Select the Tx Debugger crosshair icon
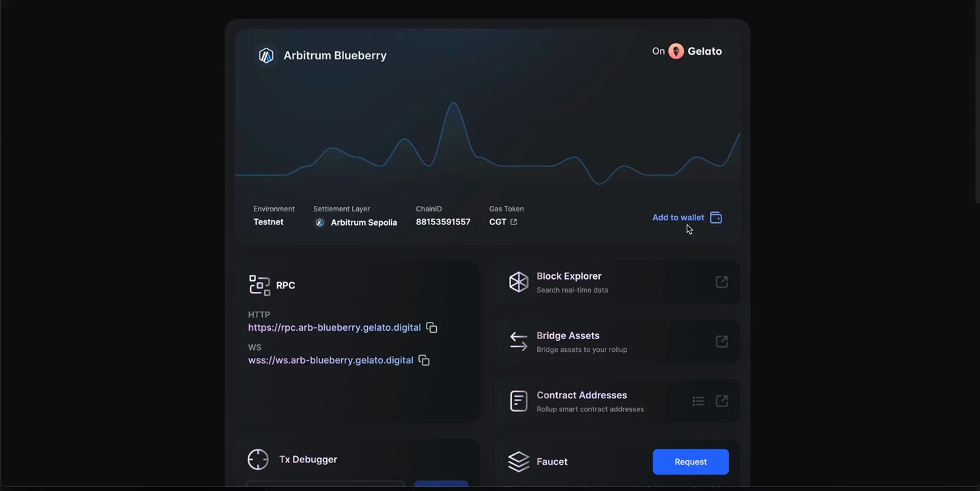Viewport: 980px width, 491px height. click(258, 459)
